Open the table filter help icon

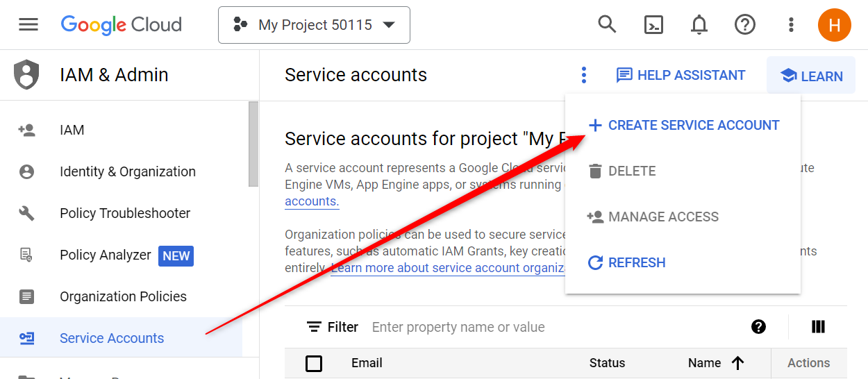tap(758, 327)
